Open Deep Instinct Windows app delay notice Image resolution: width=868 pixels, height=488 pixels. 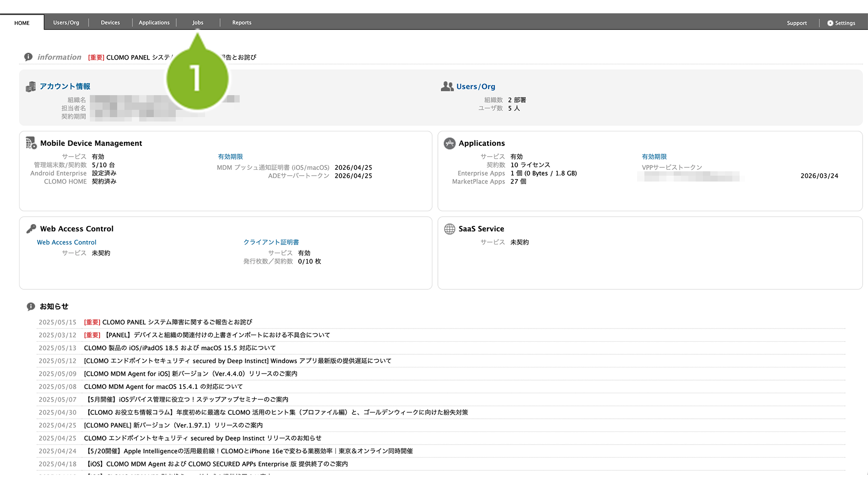pyautogui.click(x=238, y=361)
